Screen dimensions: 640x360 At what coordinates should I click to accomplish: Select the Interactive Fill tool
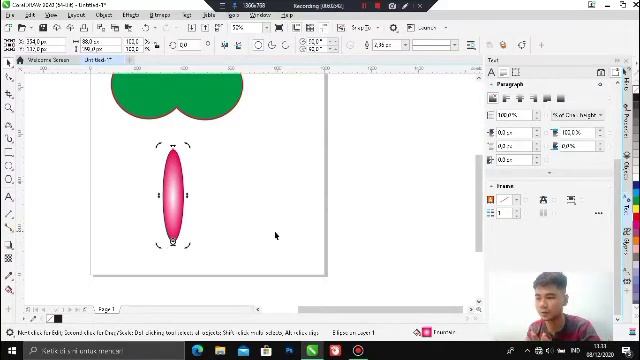[9, 290]
